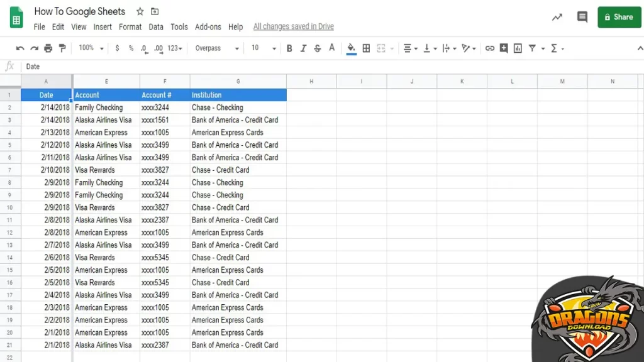Toggle italic formatting
This screenshot has height=362, width=644.
[303, 48]
